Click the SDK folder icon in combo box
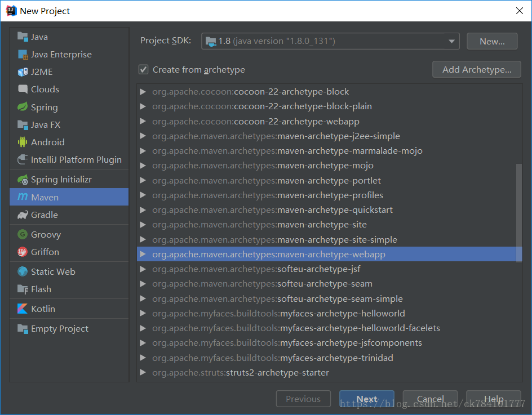This screenshot has width=532, height=415. [x=211, y=41]
